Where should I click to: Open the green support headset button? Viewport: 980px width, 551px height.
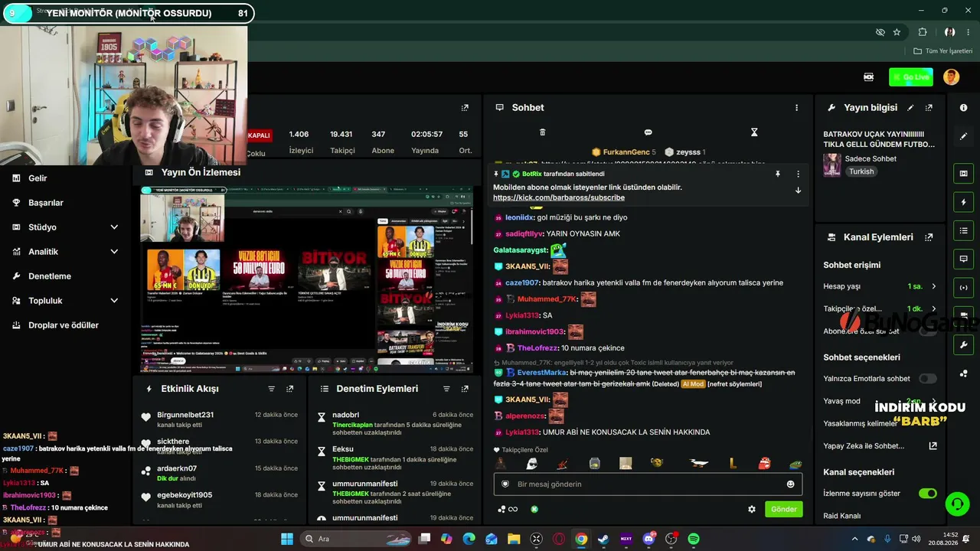point(957,504)
